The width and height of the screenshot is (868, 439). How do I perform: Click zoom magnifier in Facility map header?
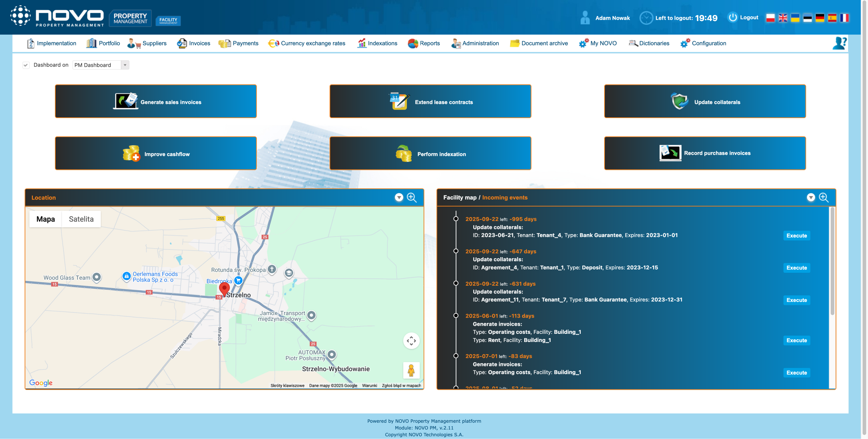824,197
